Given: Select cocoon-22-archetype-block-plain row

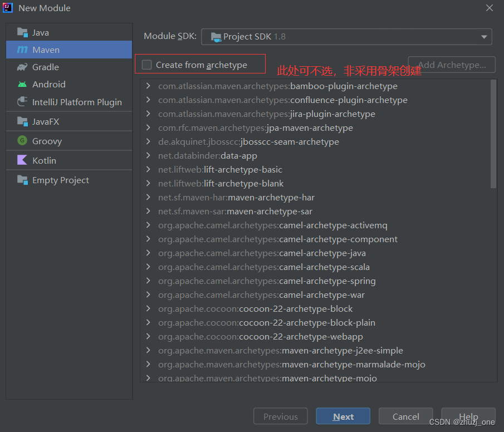Looking at the screenshot, I should (316, 322).
